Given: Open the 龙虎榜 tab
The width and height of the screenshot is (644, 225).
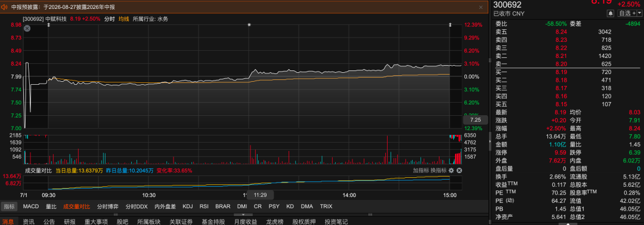Looking at the screenshot, I should pos(275,221).
